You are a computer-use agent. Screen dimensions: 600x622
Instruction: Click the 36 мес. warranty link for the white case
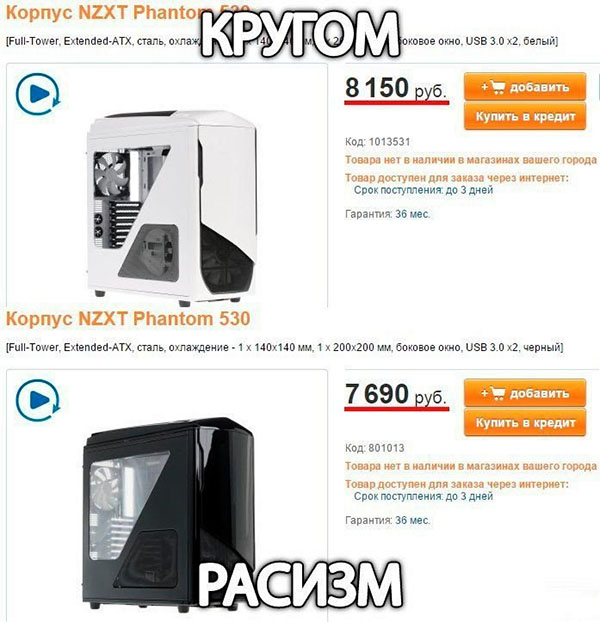click(412, 214)
